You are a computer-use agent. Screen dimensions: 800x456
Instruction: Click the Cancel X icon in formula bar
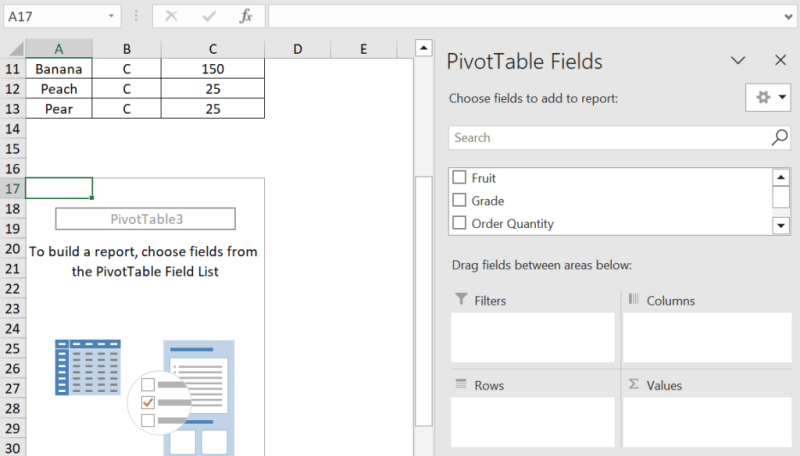[171, 16]
